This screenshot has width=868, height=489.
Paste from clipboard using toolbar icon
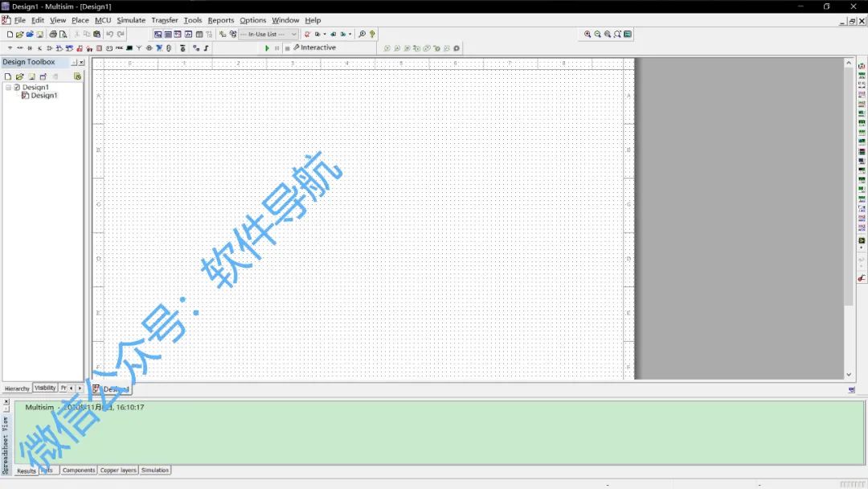pyautogui.click(x=97, y=35)
